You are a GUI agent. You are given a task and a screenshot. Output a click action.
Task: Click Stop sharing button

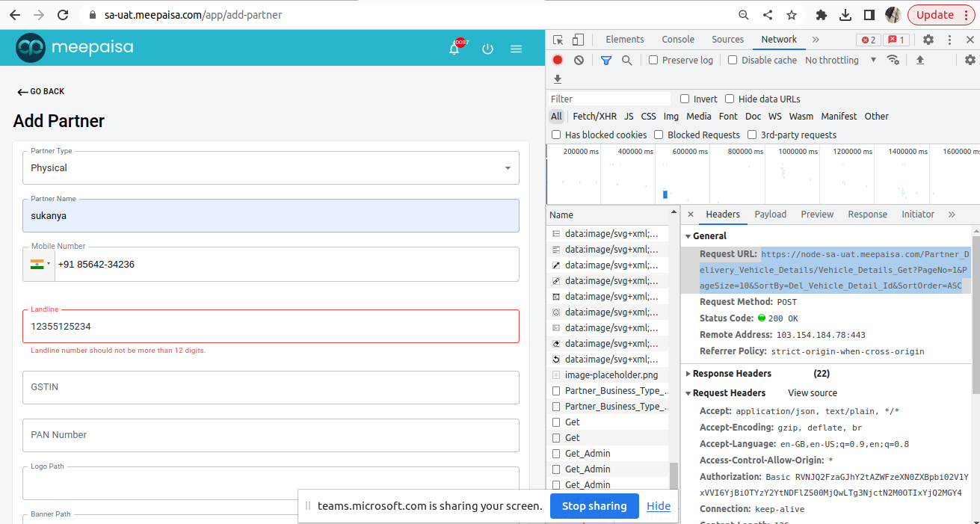(x=594, y=506)
